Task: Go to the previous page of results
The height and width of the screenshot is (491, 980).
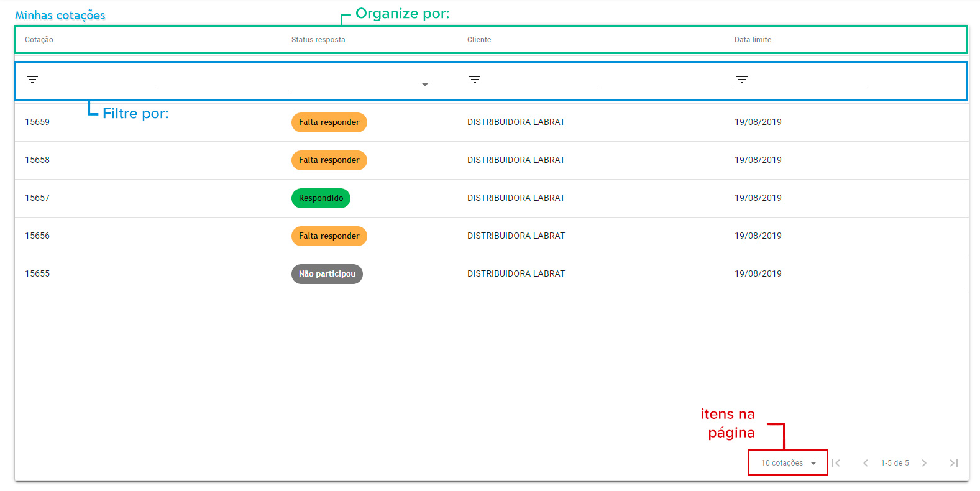Action: pos(865,463)
